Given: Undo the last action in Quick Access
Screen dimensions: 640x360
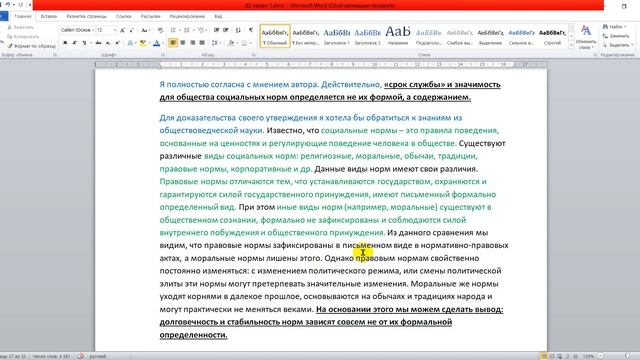Looking at the screenshot, I should (8, 4).
